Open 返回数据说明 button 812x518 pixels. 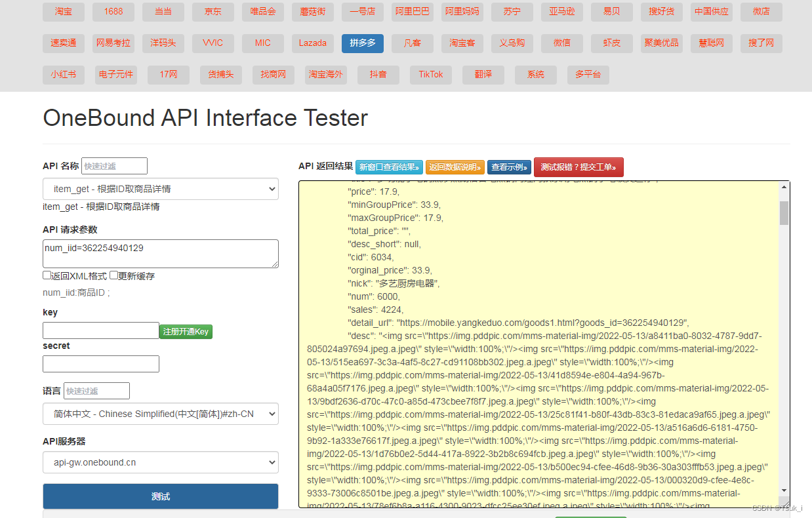(x=455, y=167)
